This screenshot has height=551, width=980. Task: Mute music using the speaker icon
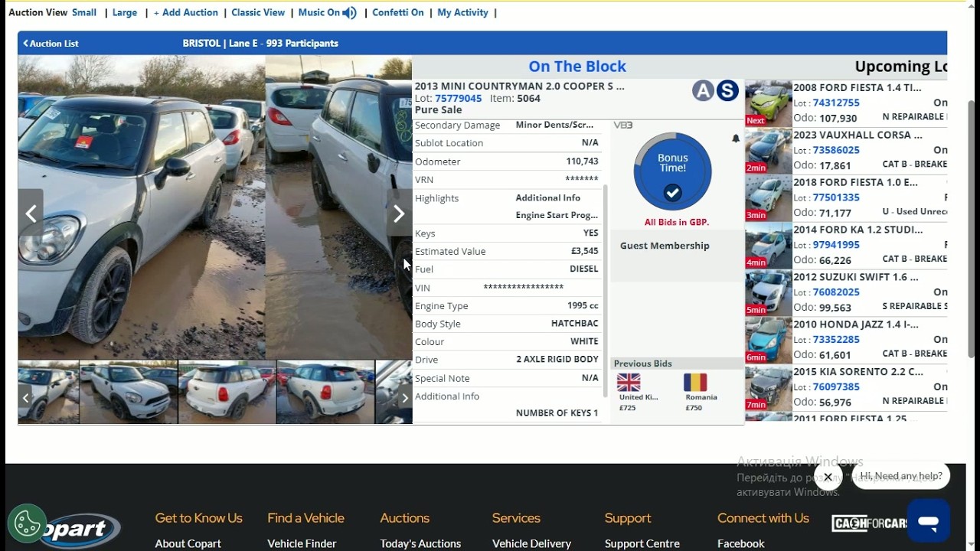coord(349,12)
